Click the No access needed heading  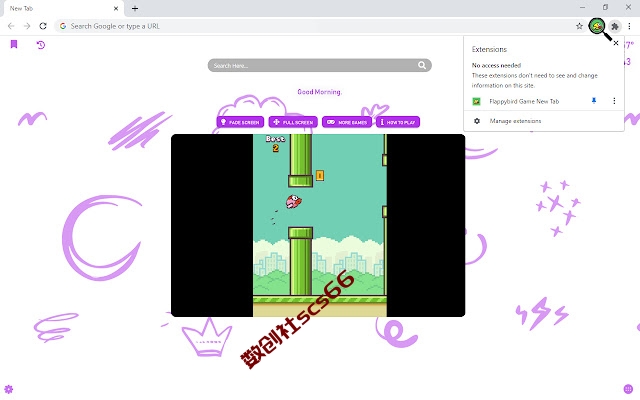point(496,65)
